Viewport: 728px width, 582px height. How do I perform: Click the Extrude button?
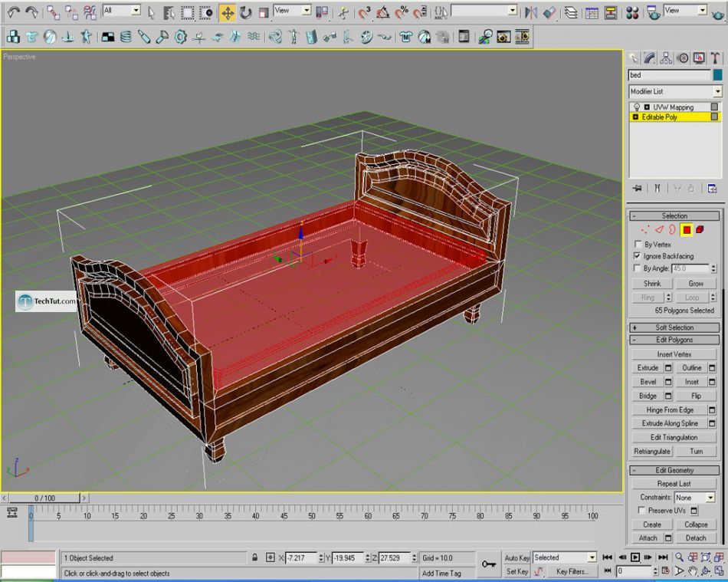(x=648, y=368)
